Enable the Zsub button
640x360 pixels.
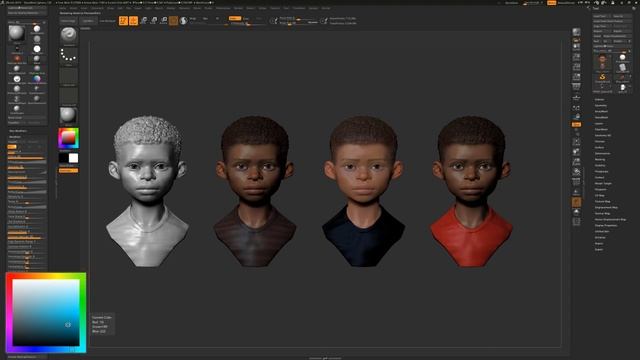[x=247, y=18]
